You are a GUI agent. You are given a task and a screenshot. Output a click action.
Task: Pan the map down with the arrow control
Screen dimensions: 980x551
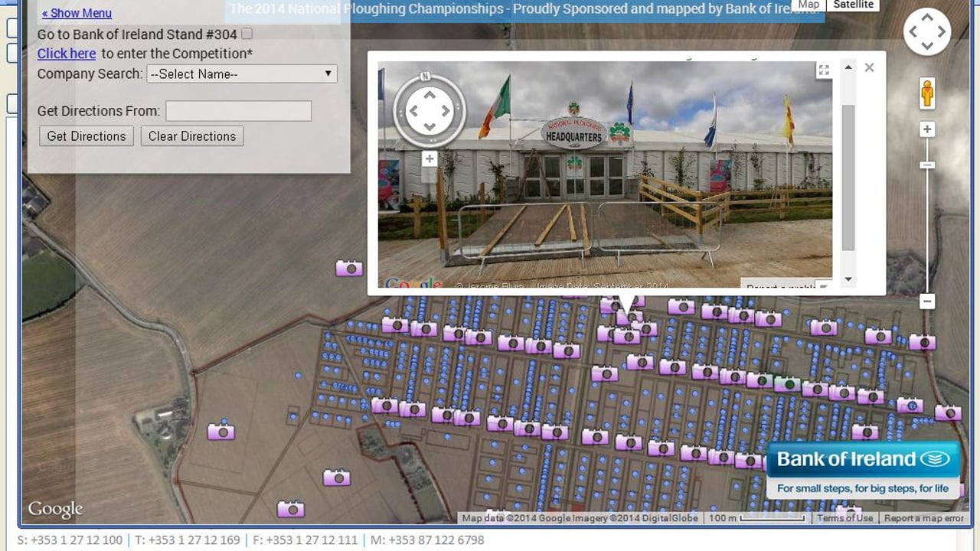[x=927, y=46]
